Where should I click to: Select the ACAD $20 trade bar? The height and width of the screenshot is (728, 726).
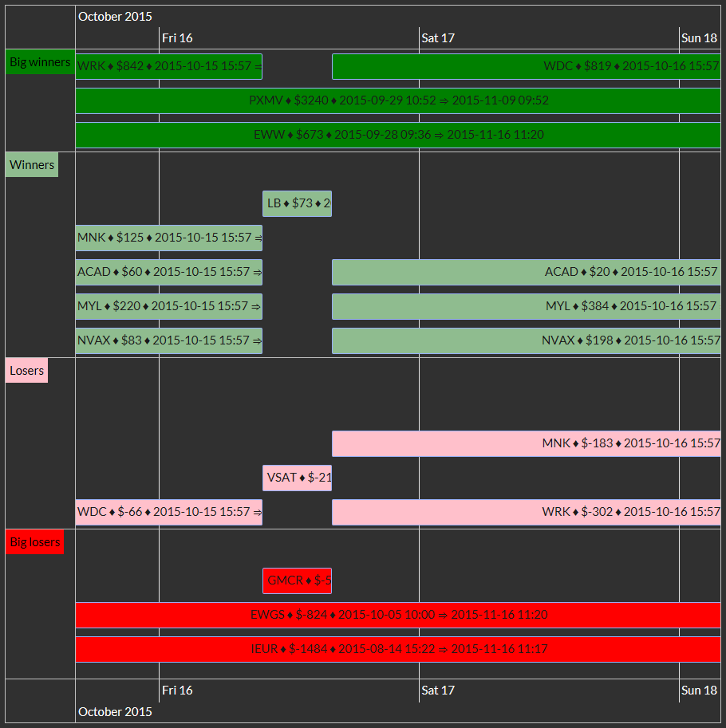(527, 272)
